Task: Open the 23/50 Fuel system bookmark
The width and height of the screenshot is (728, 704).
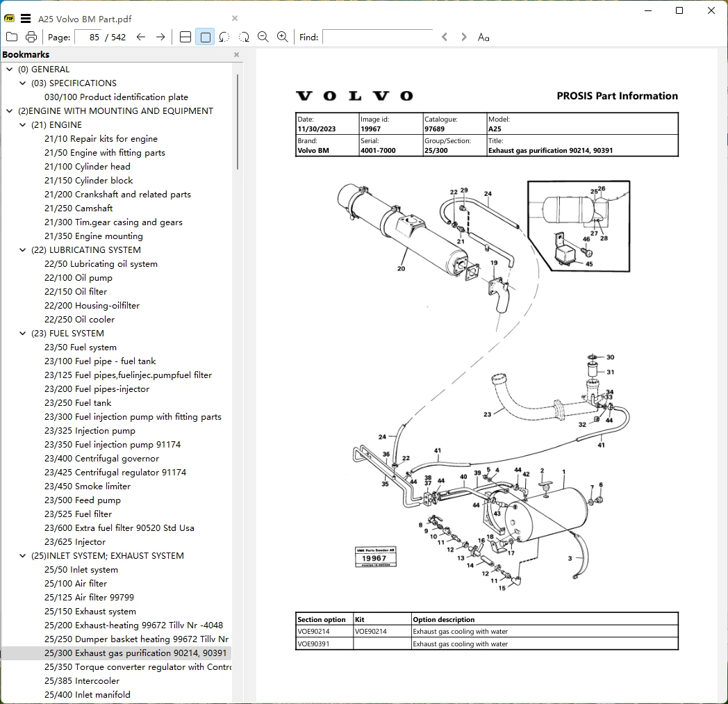Action: [x=81, y=347]
